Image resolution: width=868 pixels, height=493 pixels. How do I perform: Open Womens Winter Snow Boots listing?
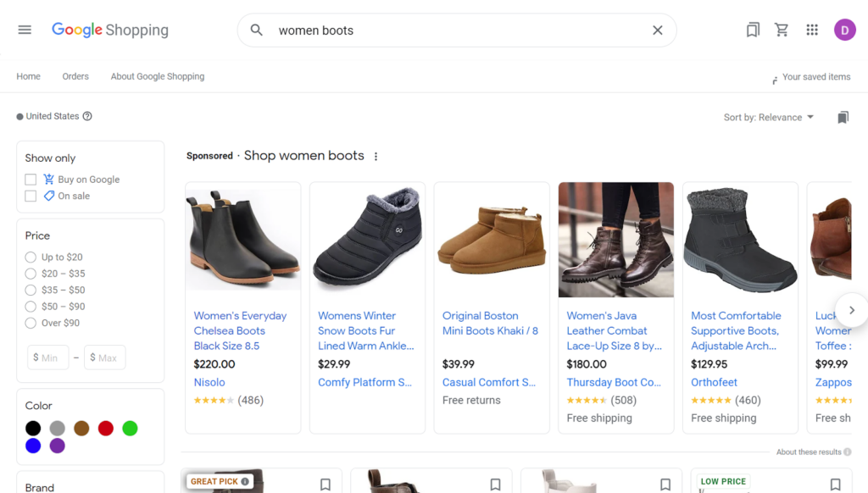pyautogui.click(x=366, y=331)
